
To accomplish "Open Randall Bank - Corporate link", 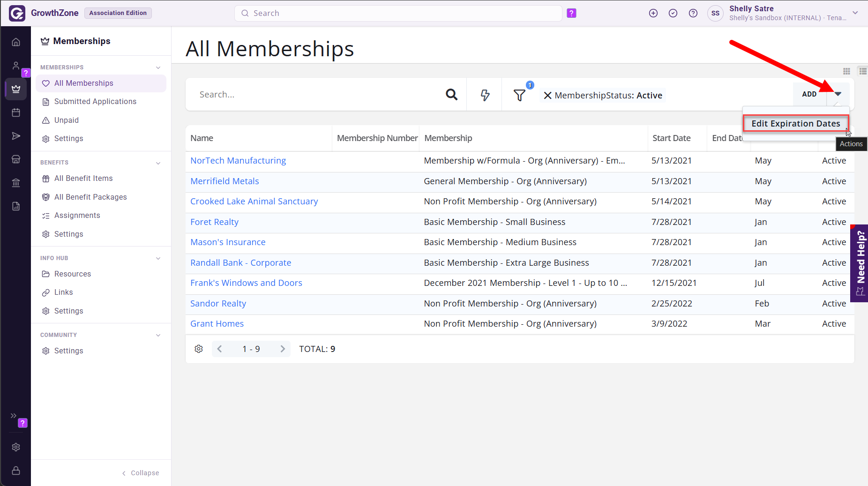I will (x=240, y=263).
